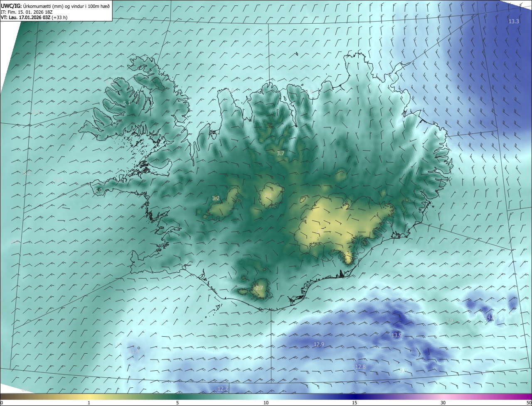Click the '12.7' value above the colour scale

(223, 389)
